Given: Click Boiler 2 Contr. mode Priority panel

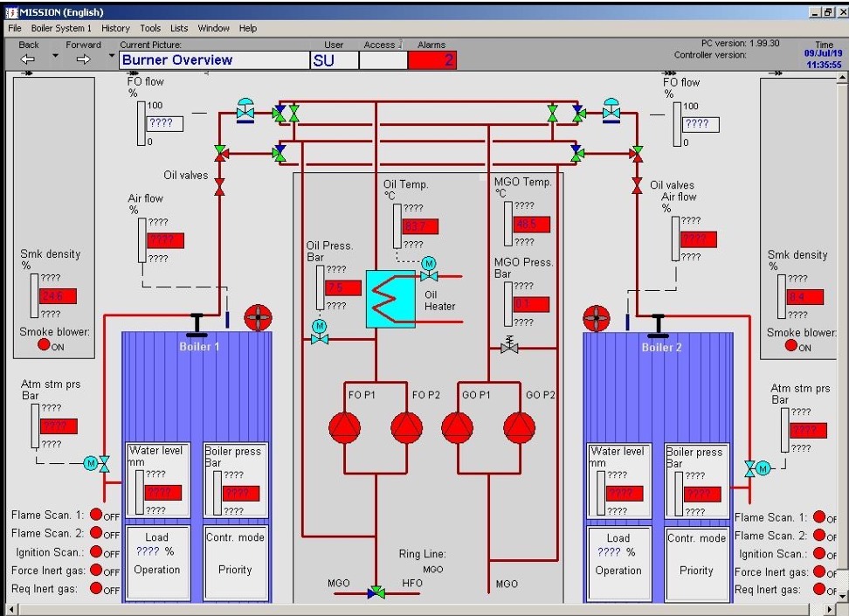Looking at the screenshot, I should [x=697, y=564].
